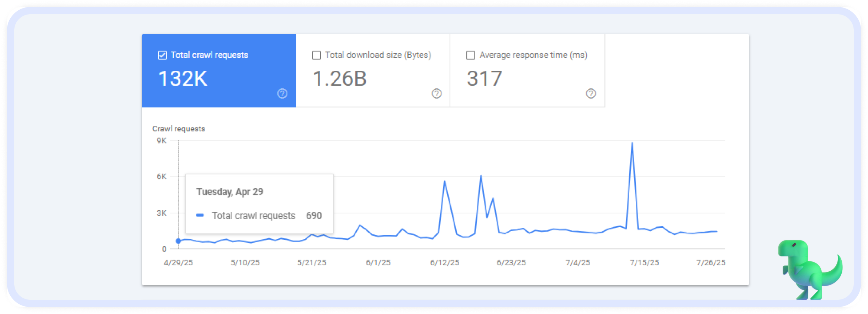This screenshot has height=314, width=868.
Task: Click the 7/26/25 date axis label
Action: point(710,262)
